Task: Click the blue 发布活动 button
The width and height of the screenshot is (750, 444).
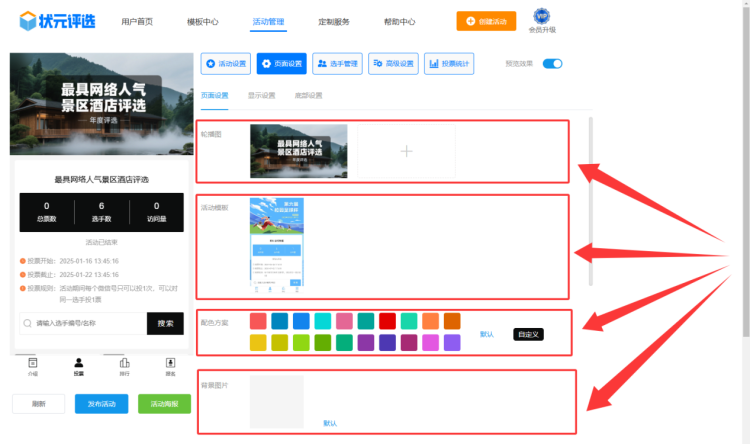Action: tap(101, 404)
